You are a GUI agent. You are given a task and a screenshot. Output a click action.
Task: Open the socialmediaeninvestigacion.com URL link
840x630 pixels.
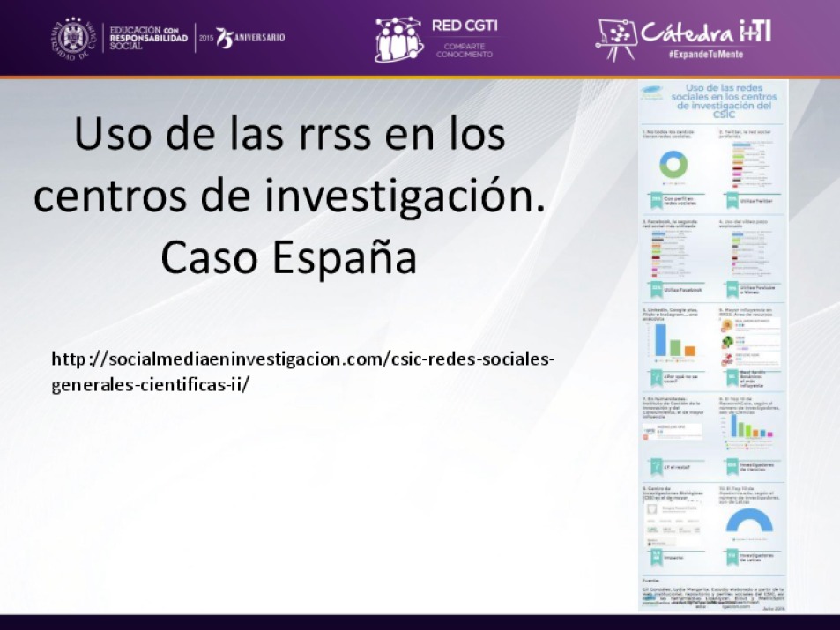pos(302,372)
